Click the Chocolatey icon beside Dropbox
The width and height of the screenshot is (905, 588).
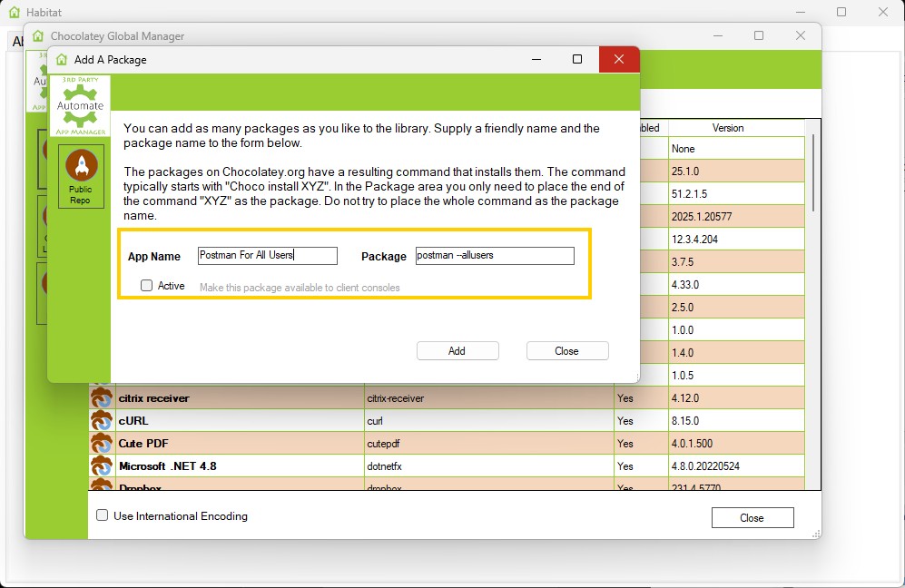[102, 487]
